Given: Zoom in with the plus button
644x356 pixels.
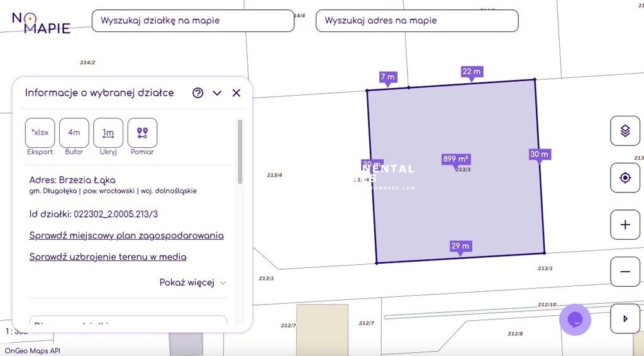Looking at the screenshot, I should point(625,225).
